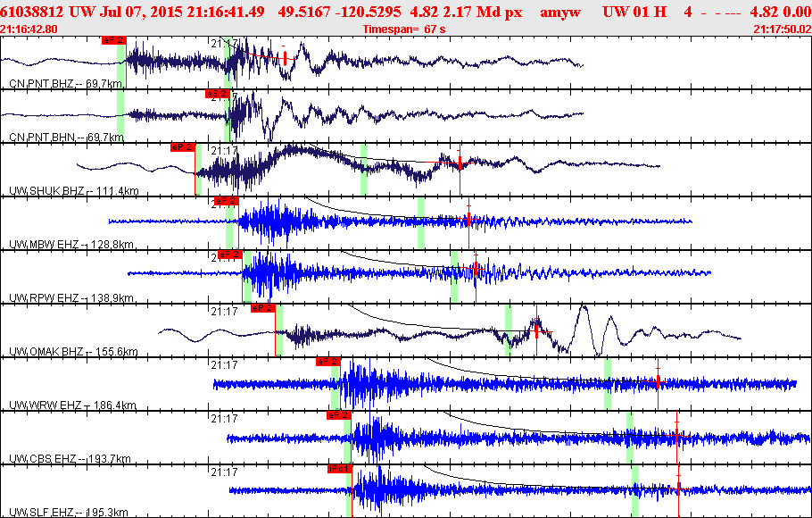Click the UW RPW EHZ 138.9km station label

tap(71, 298)
